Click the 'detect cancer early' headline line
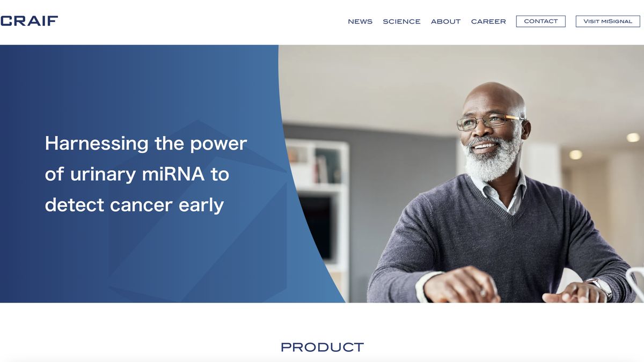 pos(134,205)
